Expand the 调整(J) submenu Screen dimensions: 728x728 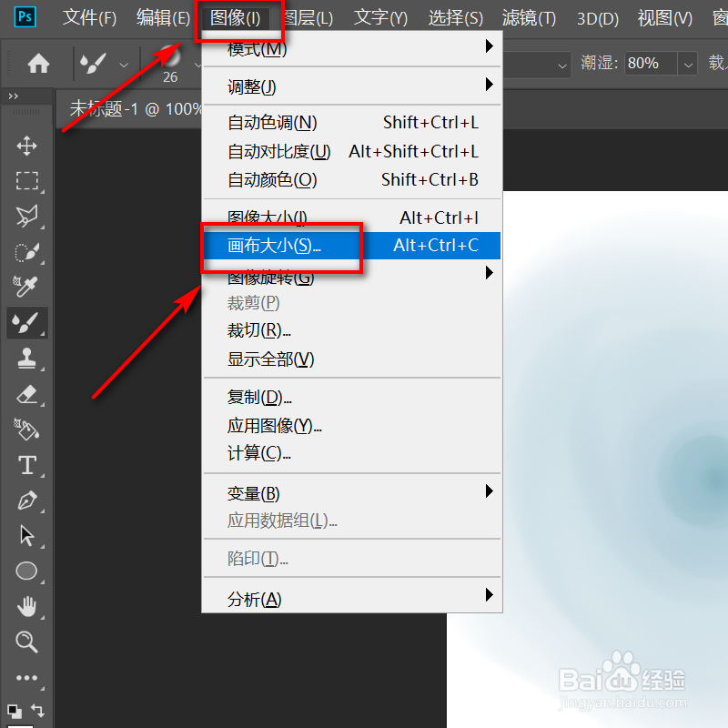[353, 86]
